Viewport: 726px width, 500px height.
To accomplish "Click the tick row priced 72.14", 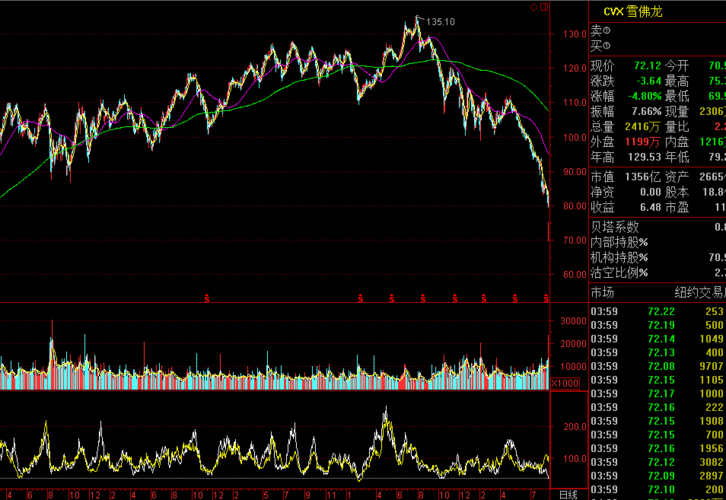I will 657,339.
